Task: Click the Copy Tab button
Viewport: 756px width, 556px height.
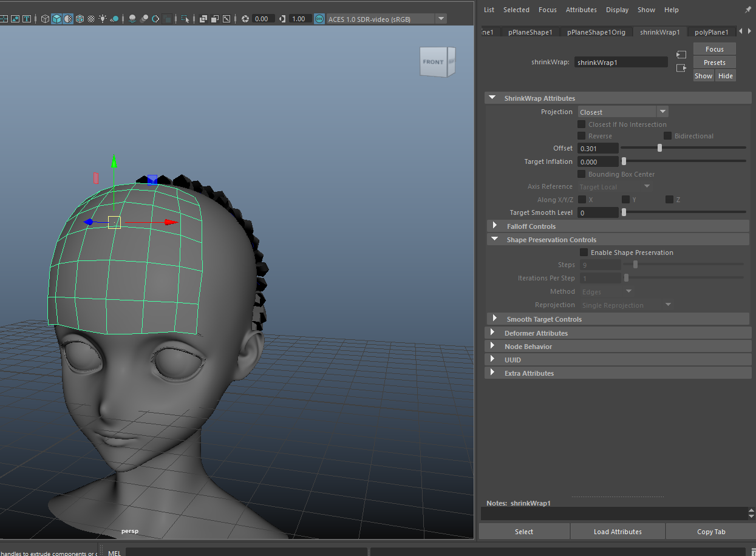Action: [711, 532]
